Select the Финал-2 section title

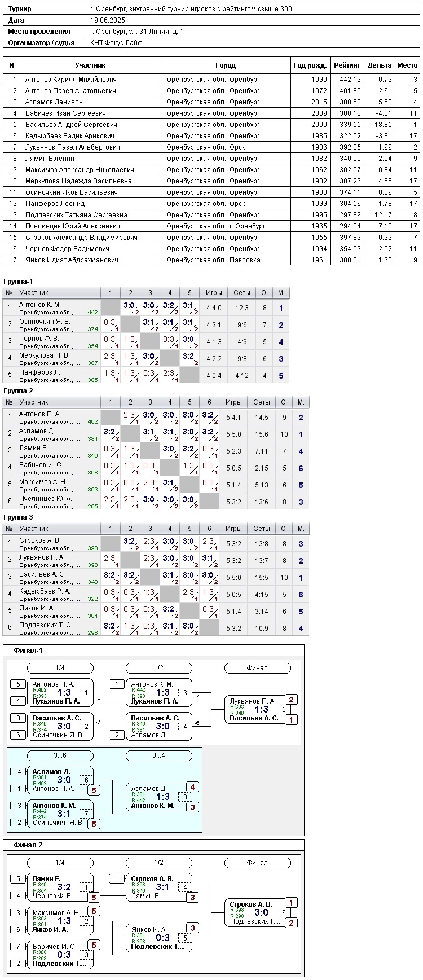[28, 845]
